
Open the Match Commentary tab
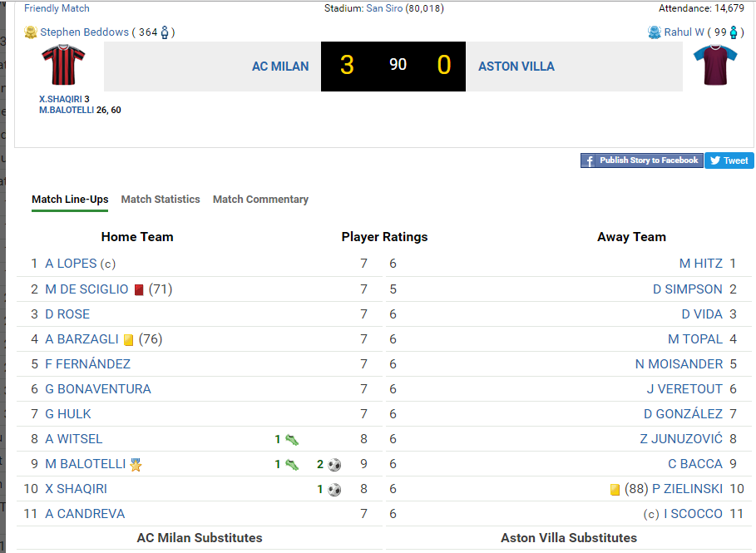(x=260, y=200)
